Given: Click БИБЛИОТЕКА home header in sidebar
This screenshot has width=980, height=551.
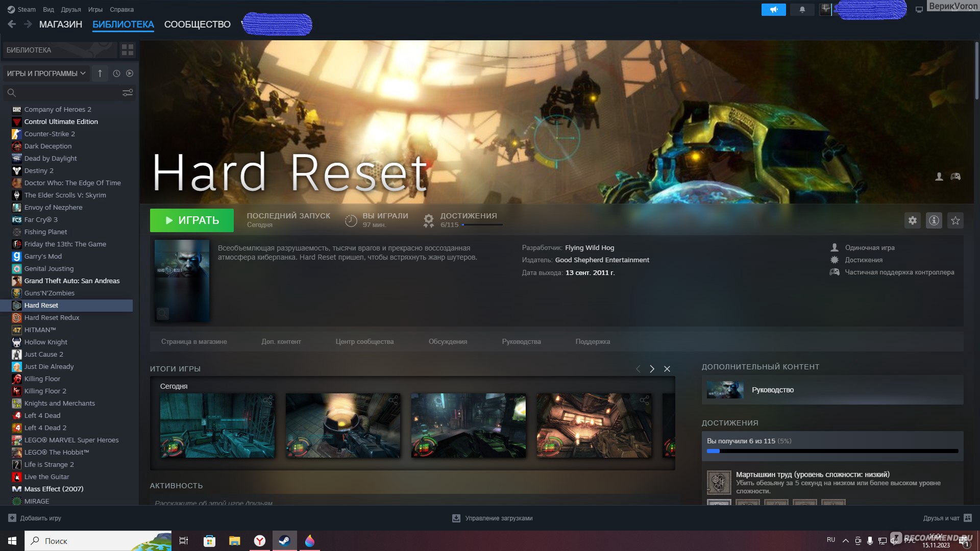Looking at the screenshot, I should (60, 50).
